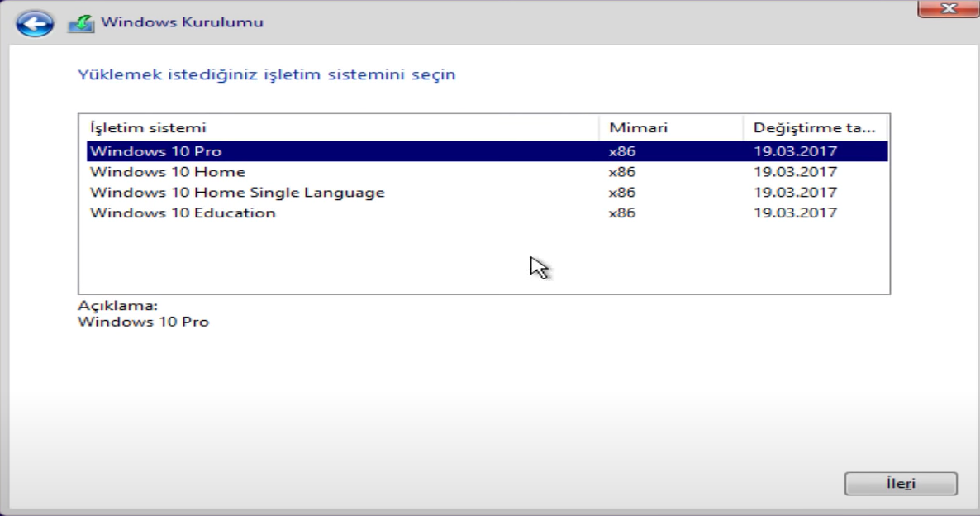The height and width of the screenshot is (516, 980).
Task: Click date 19.03.2017 in Education row
Action: pyautogui.click(x=795, y=213)
